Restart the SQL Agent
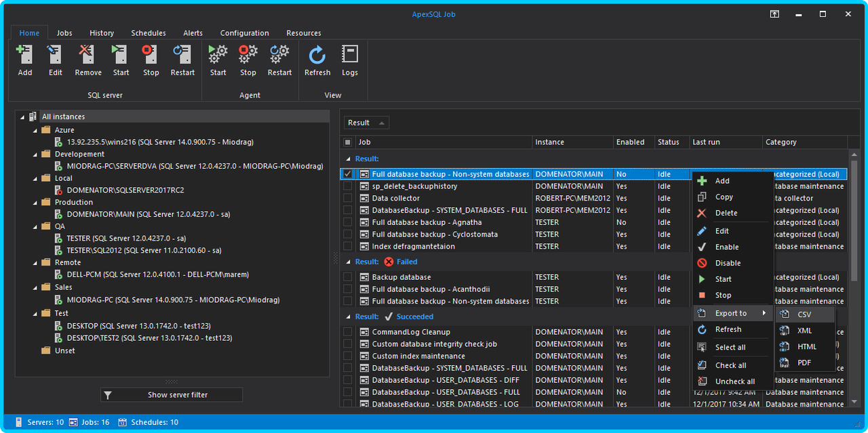The height and width of the screenshot is (433, 868). pyautogui.click(x=279, y=60)
